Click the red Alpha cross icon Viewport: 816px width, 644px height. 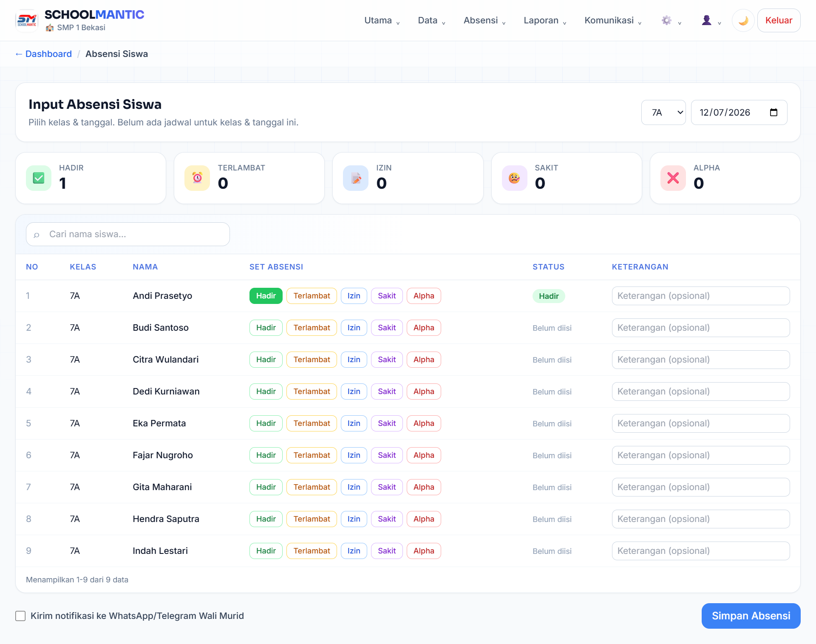tap(673, 178)
